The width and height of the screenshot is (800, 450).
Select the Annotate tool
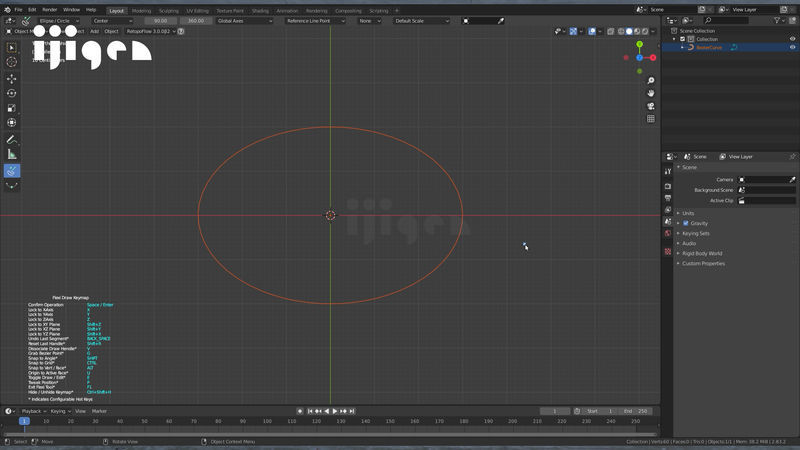point(12,139)
